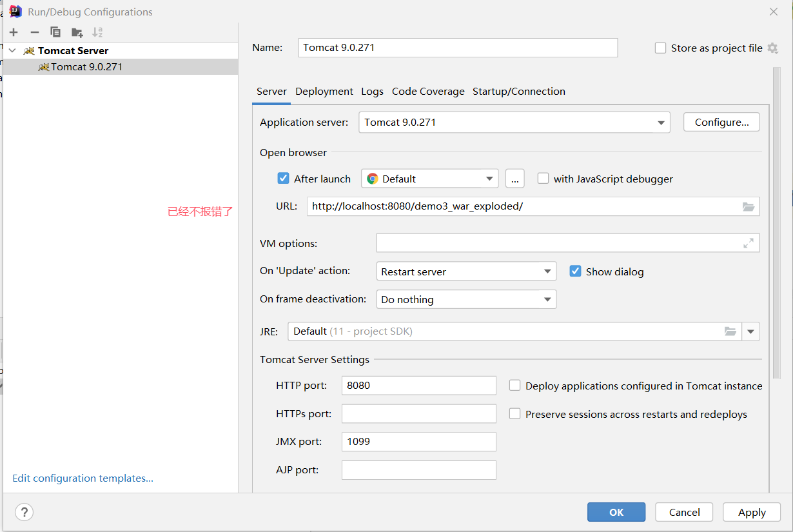
Task: Enable Preserve sessions across restarts and redeploys
Action: (514, 414)
